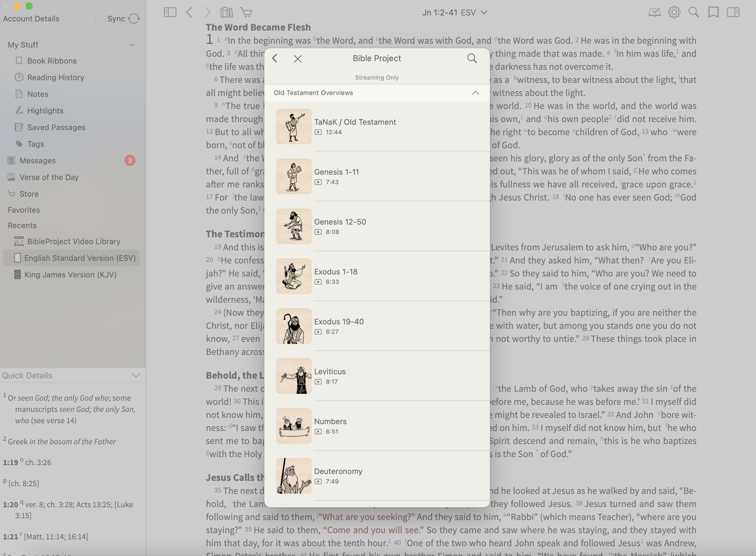Toggle the right split panel icon
Viewport: 756px width, 556px height.
pos(733,12)
